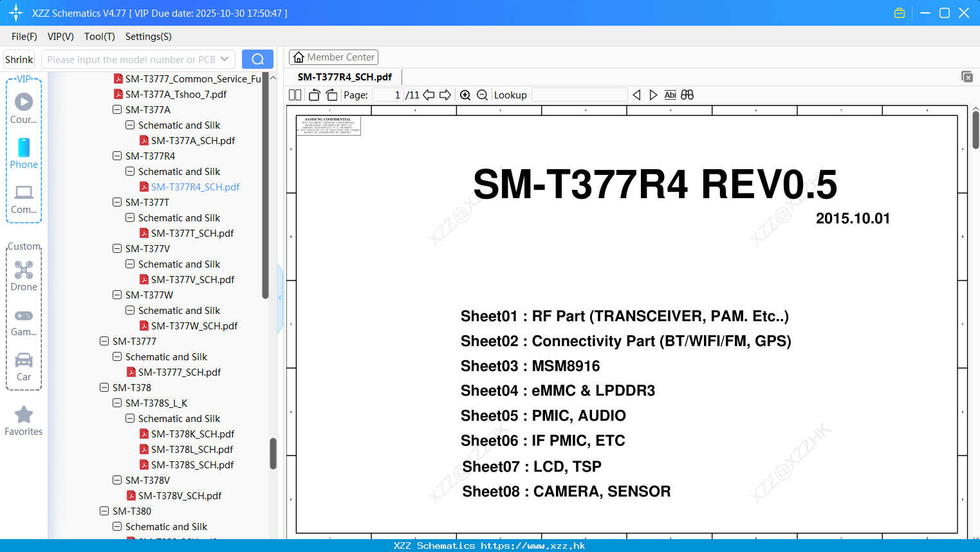Screen dimensions: 980x552
Task: Collapse the SM-T380 node
Action: tap(104, 511)
